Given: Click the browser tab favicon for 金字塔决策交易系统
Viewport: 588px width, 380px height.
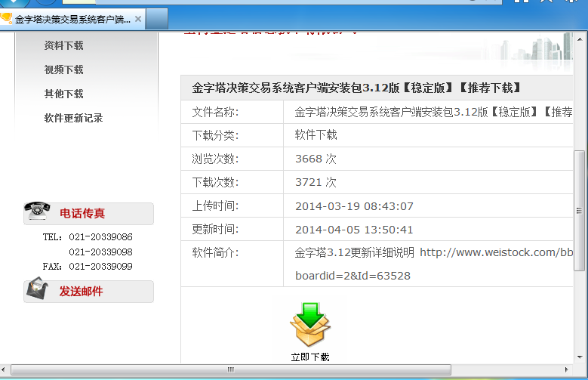Looking at the screenshot, I should (x=5, y=17).
